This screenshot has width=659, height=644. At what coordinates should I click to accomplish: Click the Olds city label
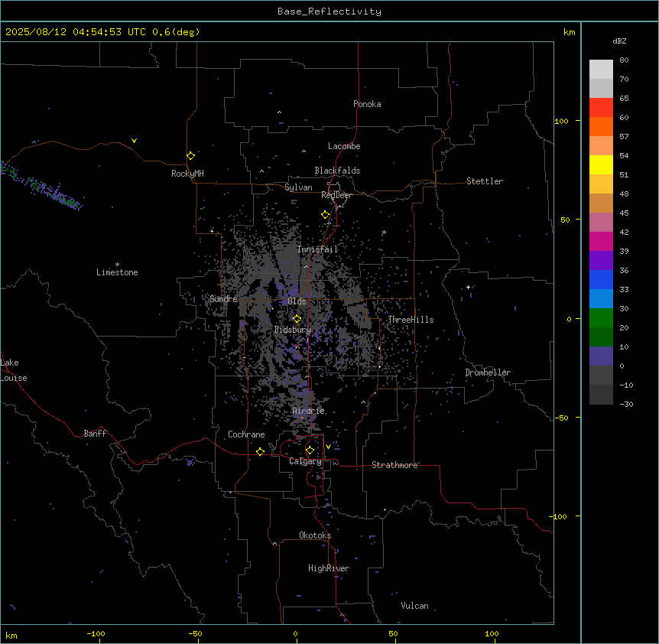click(x=297, y=301)
